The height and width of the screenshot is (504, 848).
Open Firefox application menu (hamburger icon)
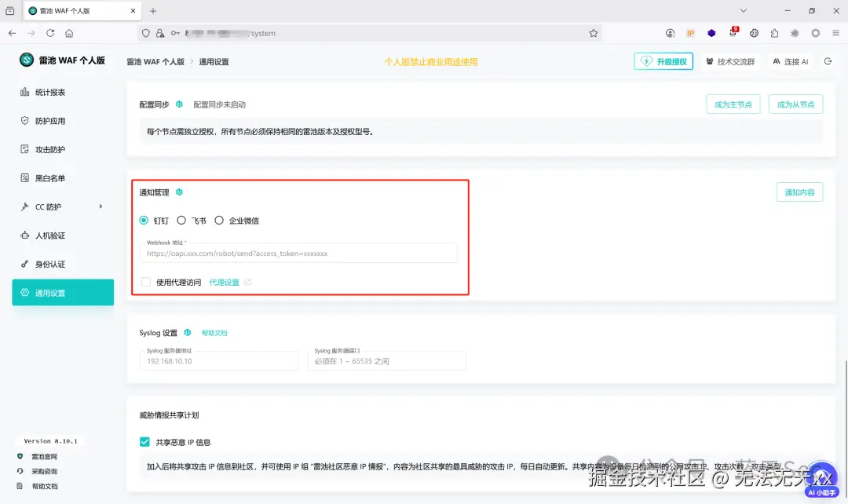pos(835,33)
